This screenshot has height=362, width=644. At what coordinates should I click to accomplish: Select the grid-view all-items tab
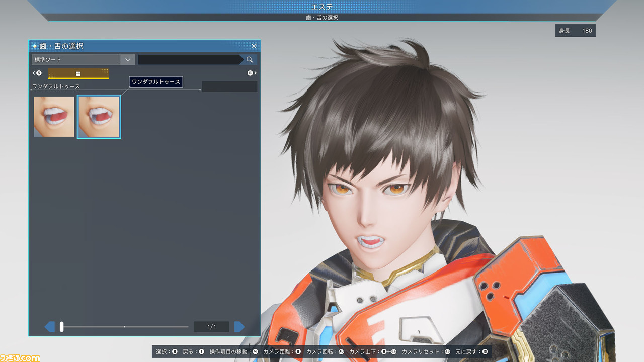coord(78,74)
